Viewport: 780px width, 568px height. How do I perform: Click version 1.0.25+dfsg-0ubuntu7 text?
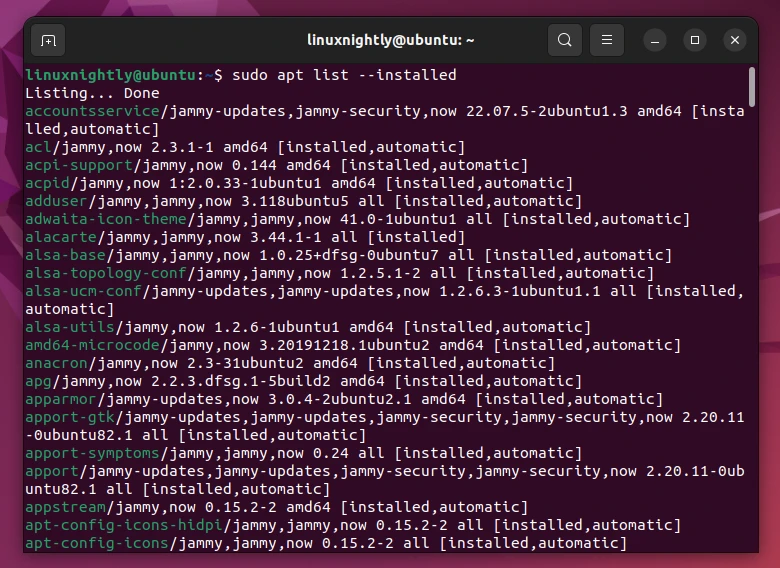click(349, 255)
